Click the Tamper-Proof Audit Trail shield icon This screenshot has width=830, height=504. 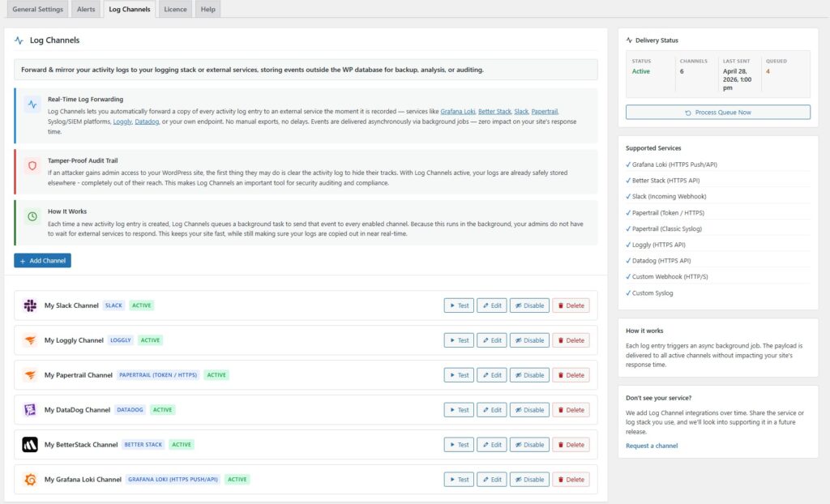(x=32, y=166)
